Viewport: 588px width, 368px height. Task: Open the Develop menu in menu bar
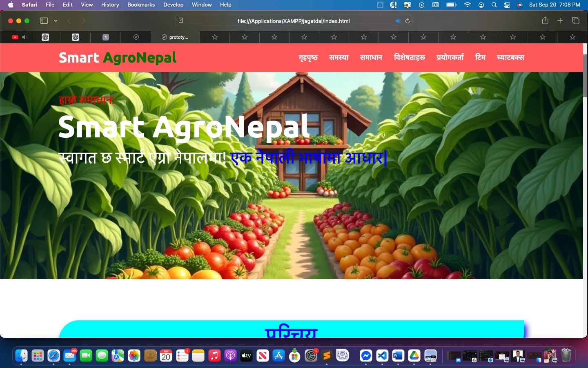(x=173, y=5)
